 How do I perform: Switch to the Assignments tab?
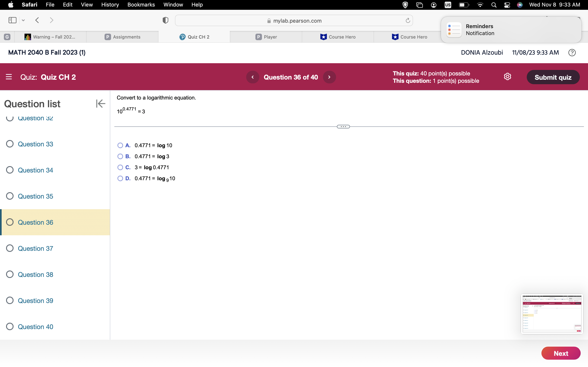123,37
